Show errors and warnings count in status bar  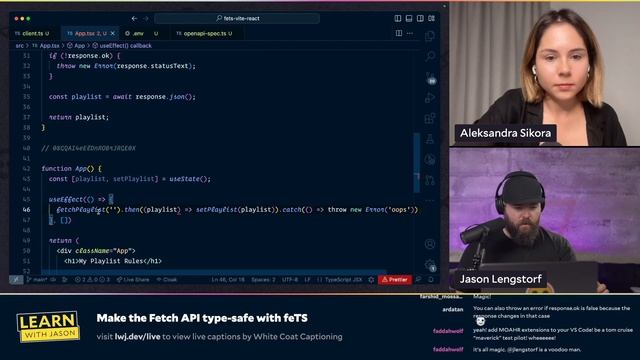click(92, 280)
